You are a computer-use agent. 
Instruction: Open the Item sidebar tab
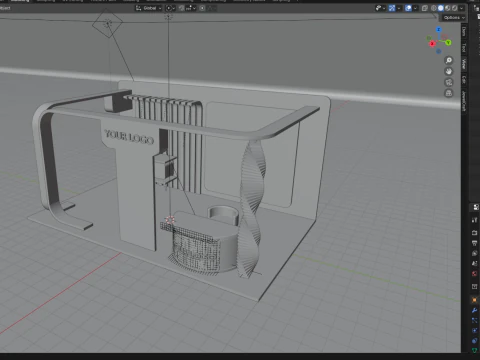click(464, 32)
